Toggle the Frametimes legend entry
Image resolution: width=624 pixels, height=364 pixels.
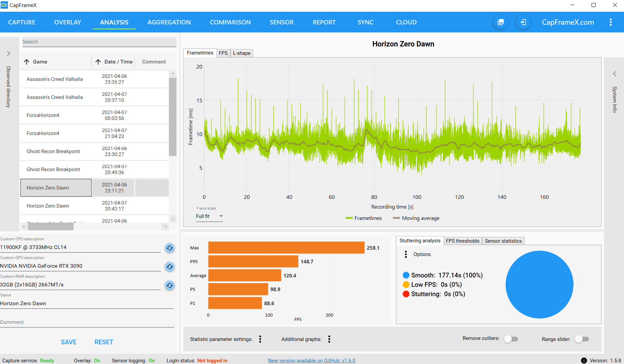tap(363, 218)
